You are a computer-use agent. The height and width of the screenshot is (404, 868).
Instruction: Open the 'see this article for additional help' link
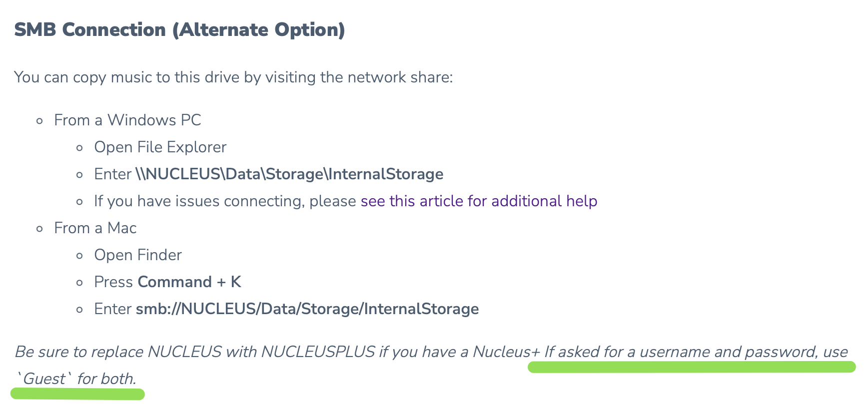(479, 201)
